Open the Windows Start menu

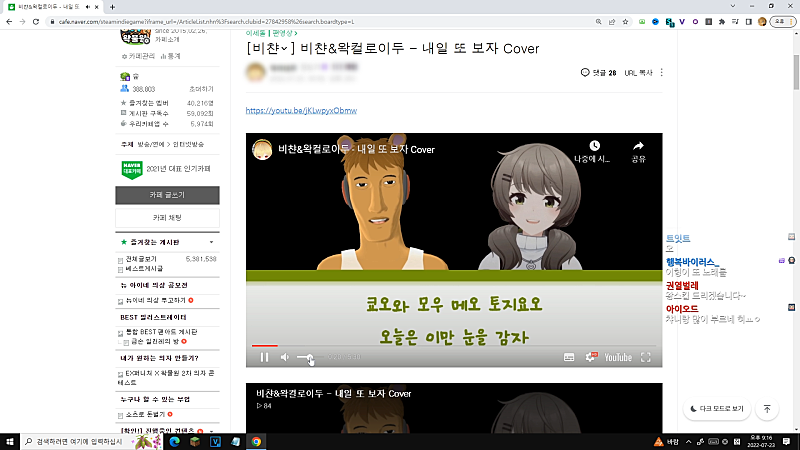pos(10,441)
